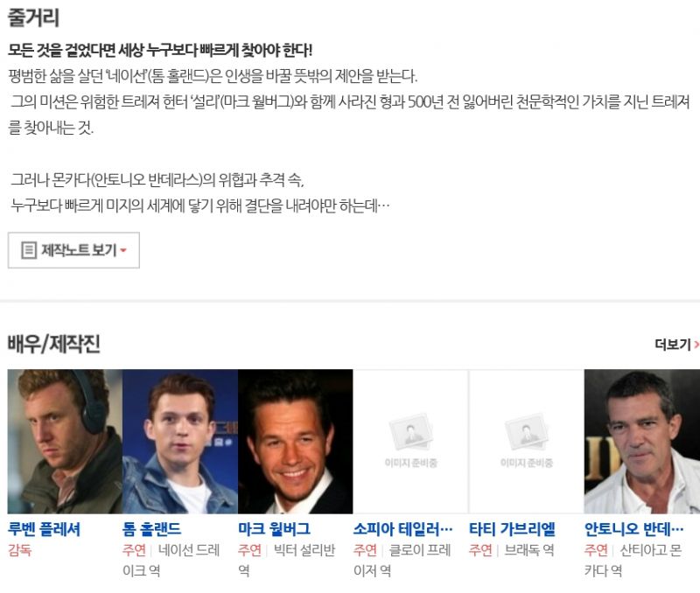Click placeholder image icon for 타티 가브리엘
700x593 pixels.
point(527,431)
